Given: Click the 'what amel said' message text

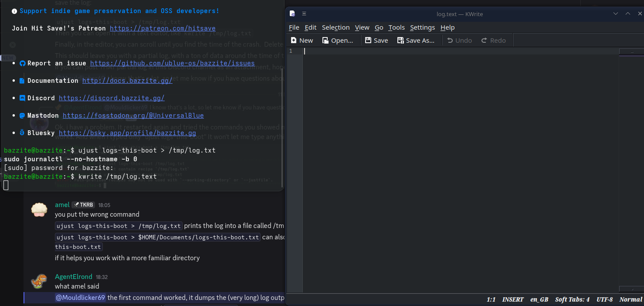Looking at the screenshot, I should click(77, 286).
